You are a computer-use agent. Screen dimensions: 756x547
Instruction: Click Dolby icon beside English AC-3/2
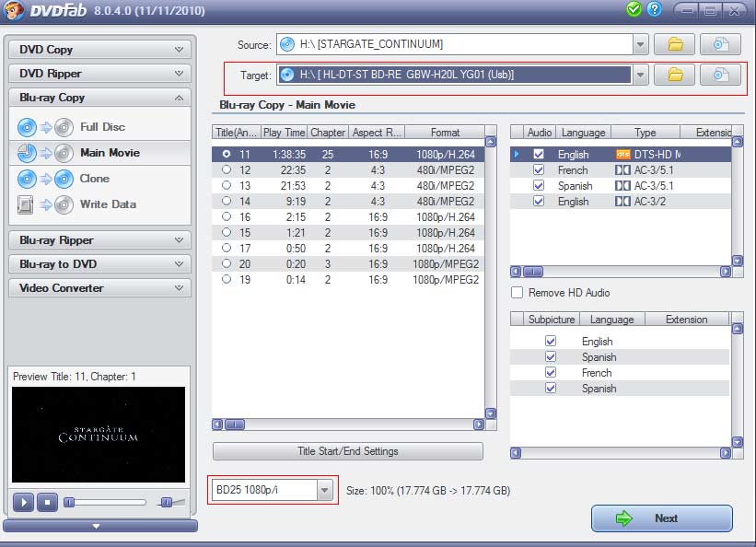622,201
